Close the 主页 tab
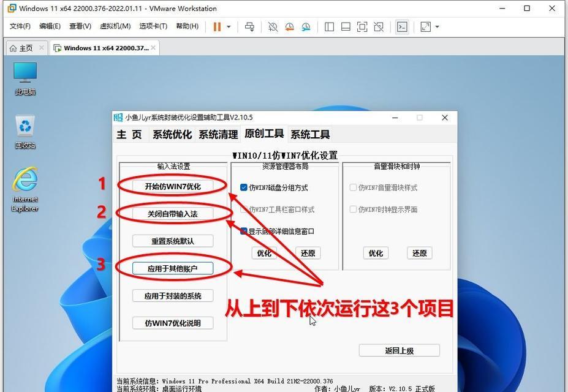The width and height of the screenshot is (568, 392). [x=41, y=48]
